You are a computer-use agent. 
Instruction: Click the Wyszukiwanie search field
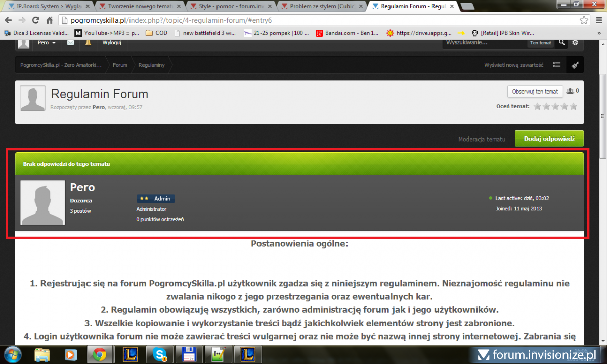[485, 43]
